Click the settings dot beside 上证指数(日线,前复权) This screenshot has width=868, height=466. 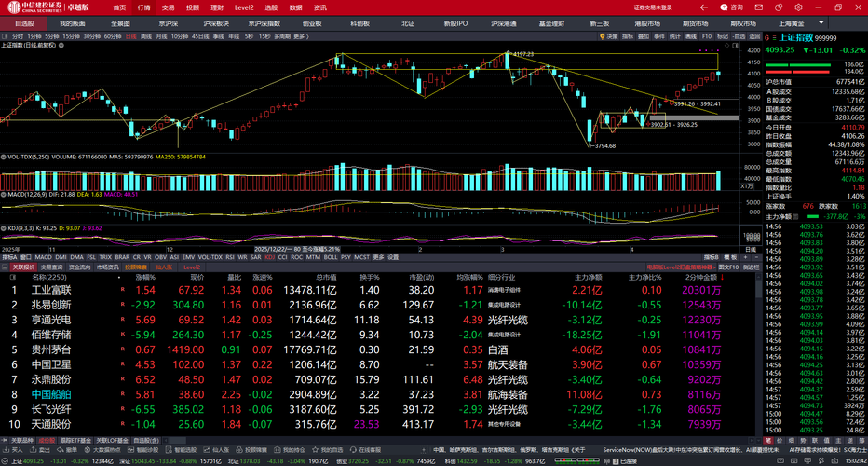(61, 46)
